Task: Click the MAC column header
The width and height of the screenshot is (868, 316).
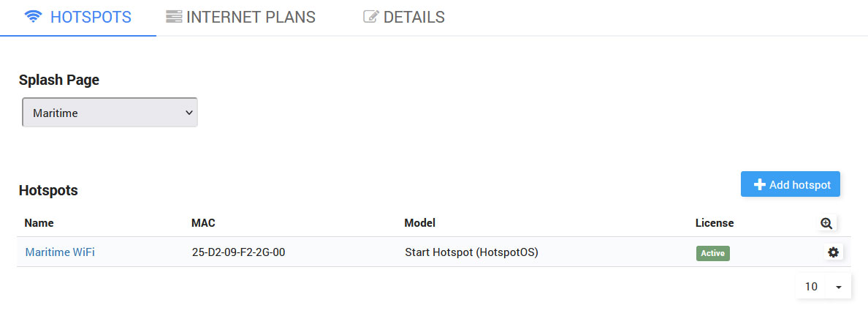Action: (x=203, y=223)
